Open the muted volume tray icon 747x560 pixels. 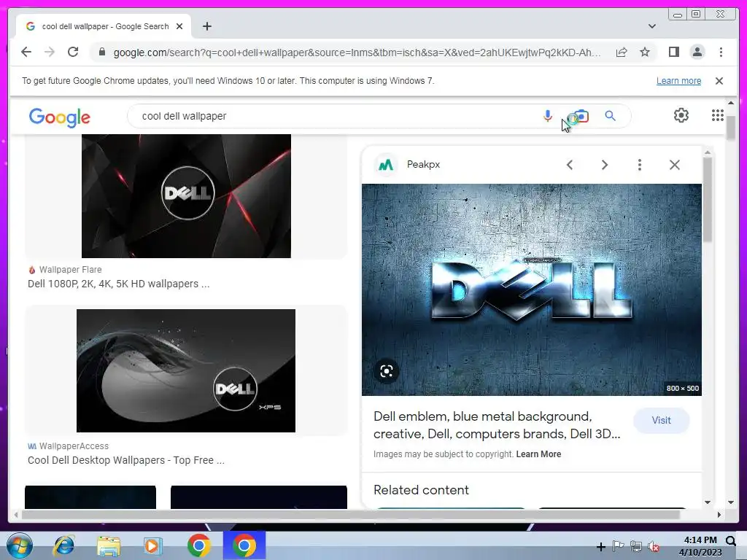click(654, 547)
